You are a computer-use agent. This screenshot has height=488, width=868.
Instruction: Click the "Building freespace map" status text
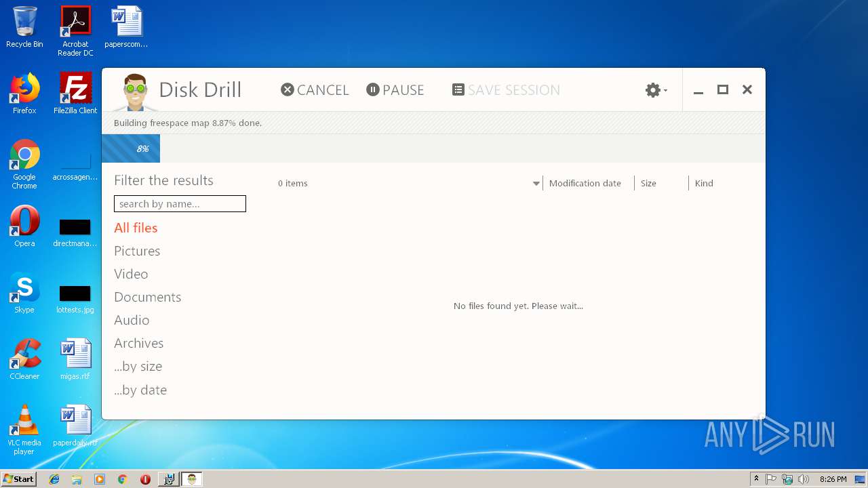pyautogui.click(x=188, y=123)
